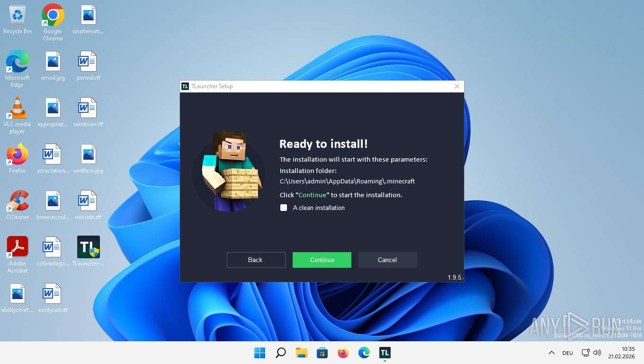Viewport: 644px width, 364px height.
Task: Select the winside.rtf document icon
Action: click(x=88, y=206)
